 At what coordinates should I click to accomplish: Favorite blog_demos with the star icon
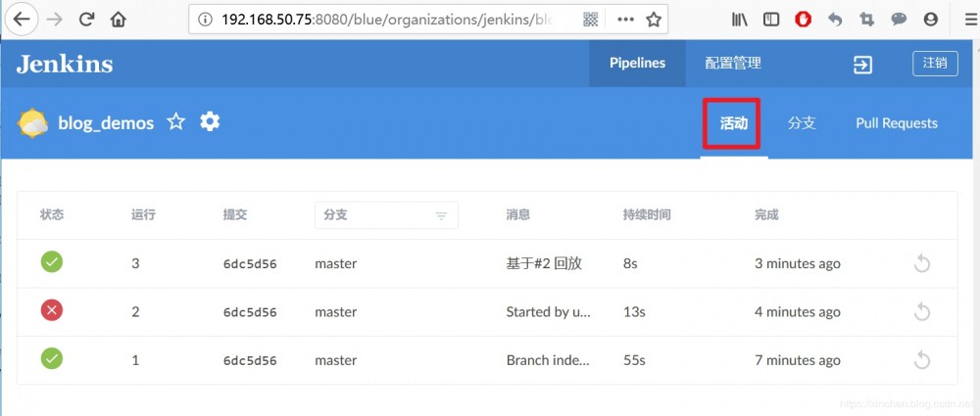[176, 121]
